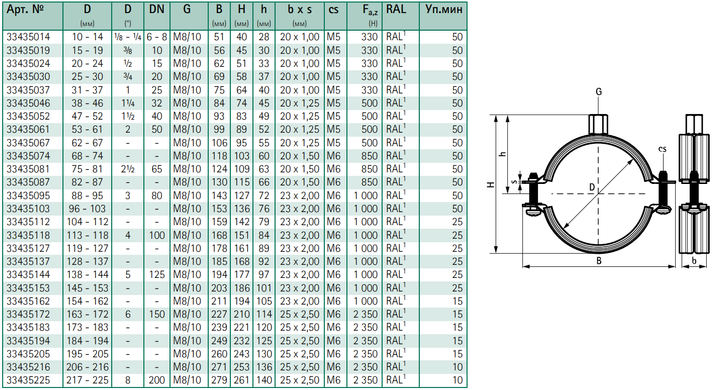Click the threaded nut atop clamp drawing
The width and height of the screenshot is (724, 390).
pyautogui.click(x=598, y=125)
